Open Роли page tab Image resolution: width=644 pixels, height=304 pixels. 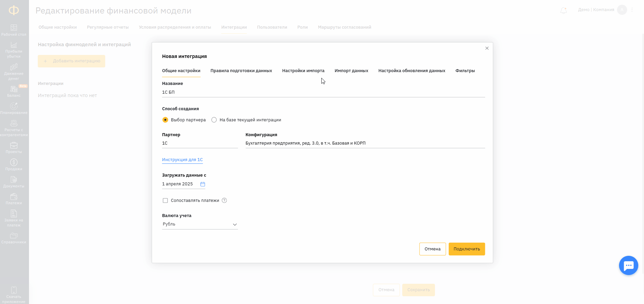302,27
